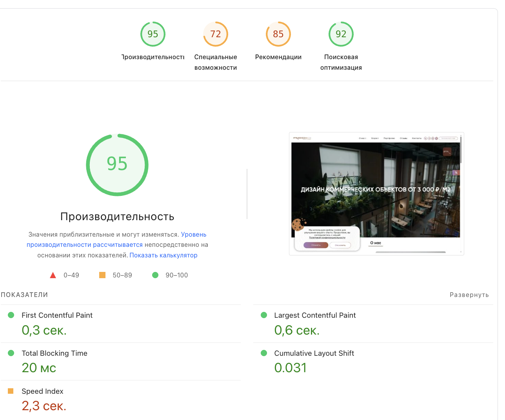Open the Уровень производительности рассчитывается link
This screenshot has height=420, width=505.
116,239
